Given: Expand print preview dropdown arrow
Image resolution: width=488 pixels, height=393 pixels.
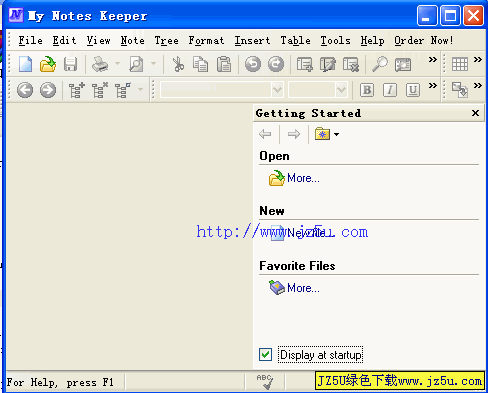Looking at the screenshot, I should pyautogui.click(x=153, y=63).
